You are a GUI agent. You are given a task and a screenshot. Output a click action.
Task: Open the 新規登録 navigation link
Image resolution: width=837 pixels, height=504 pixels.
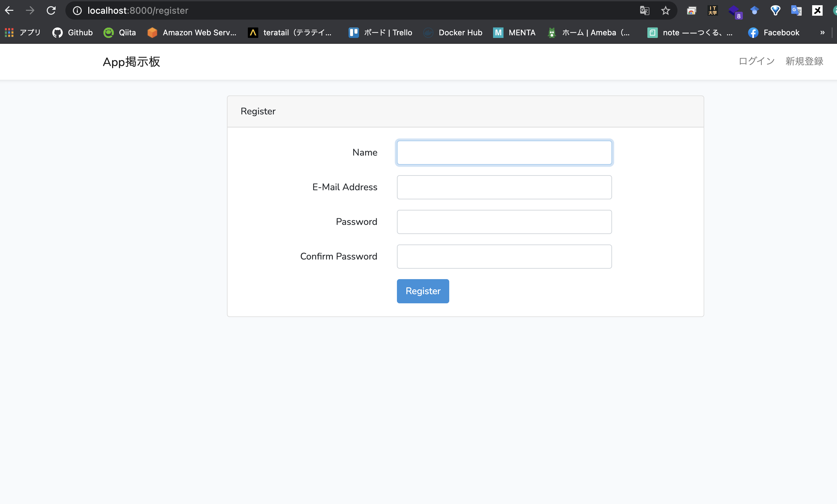pyautogui.click(x=804, y=61)
